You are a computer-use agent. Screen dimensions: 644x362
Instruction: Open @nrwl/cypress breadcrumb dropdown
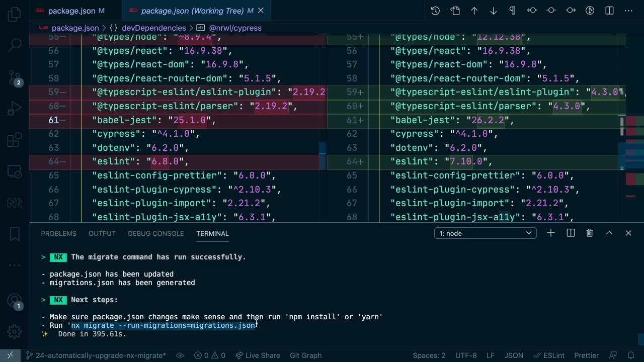coord(235,28)
